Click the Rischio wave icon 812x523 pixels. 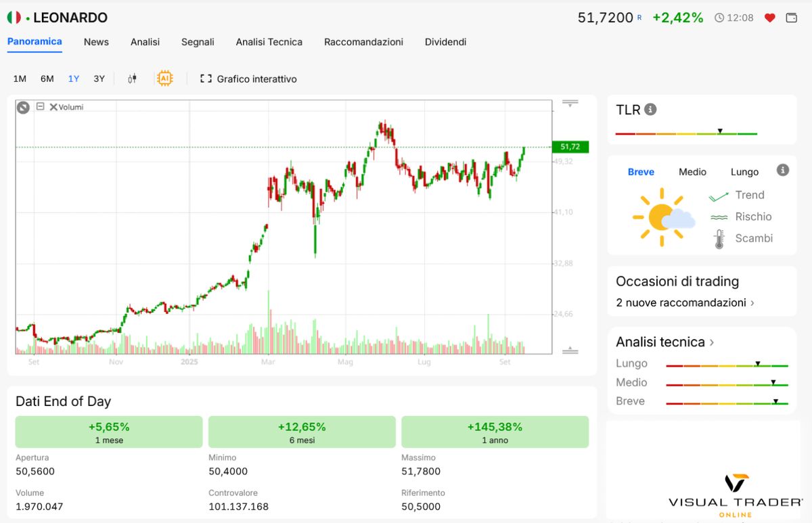pyautogui.click(x=718, y=217)
